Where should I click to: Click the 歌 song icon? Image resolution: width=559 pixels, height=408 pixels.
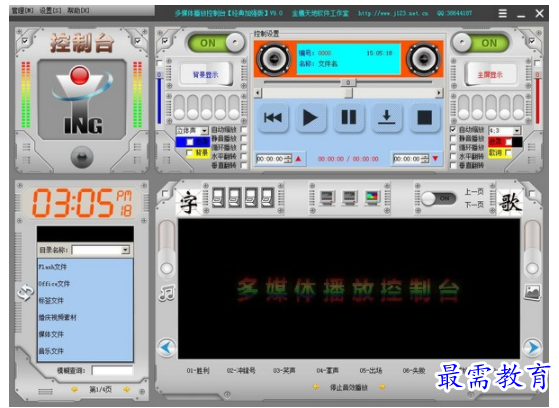(510, 202)
